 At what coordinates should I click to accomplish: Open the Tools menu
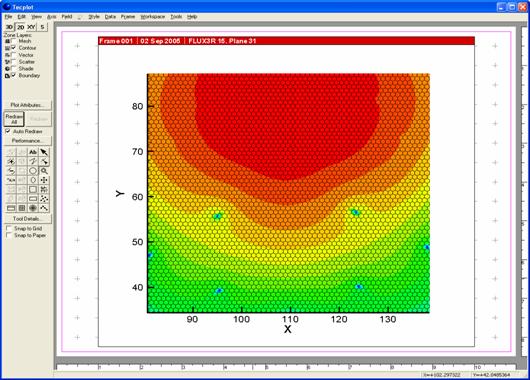pyautogui.click(x=176, y=17)
